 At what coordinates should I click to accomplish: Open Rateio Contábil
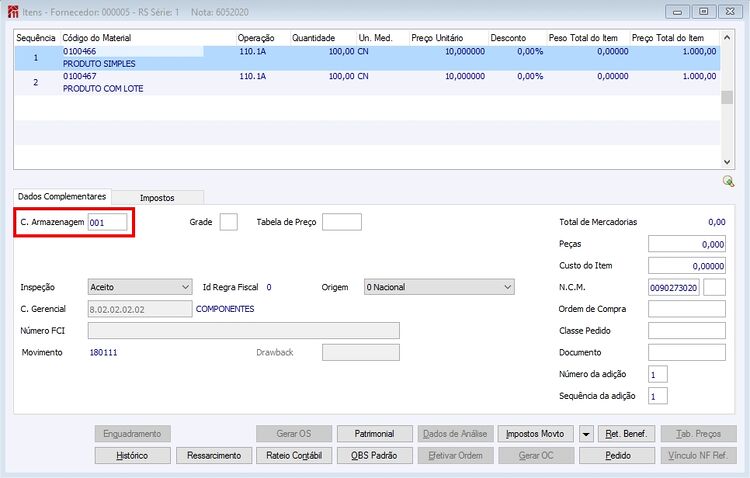click(x=294, y=456)
